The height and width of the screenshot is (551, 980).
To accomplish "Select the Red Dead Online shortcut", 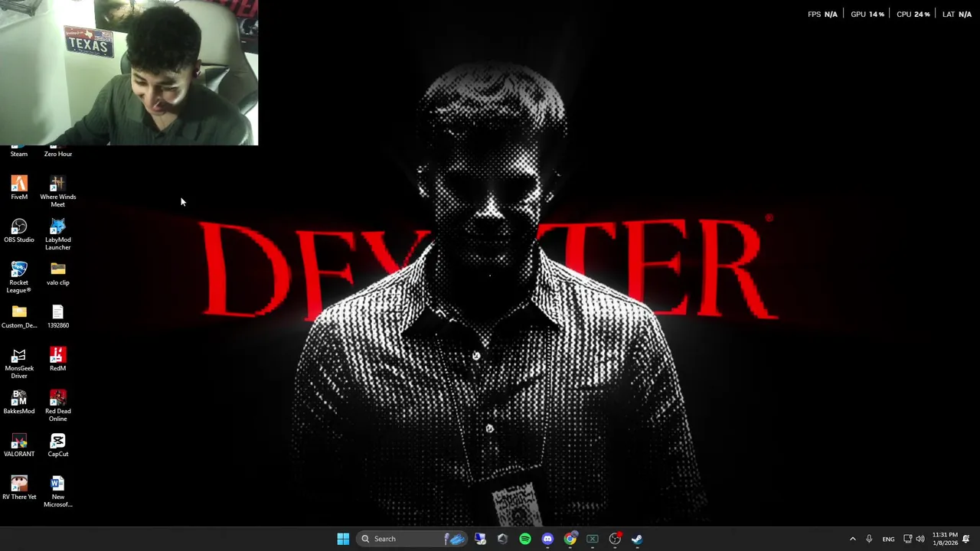I will (x=58, y=406).
